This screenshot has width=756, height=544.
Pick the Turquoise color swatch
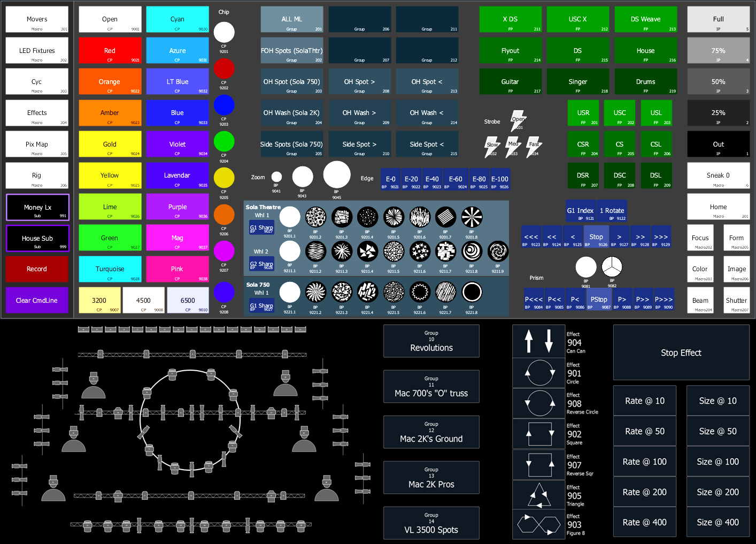tap(110, 269)
